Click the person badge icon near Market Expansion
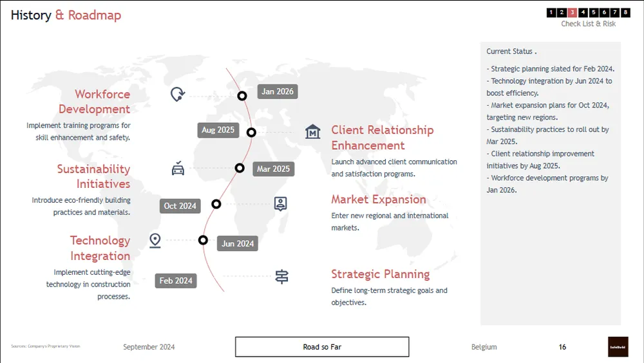The height and width of the screenshot is (363, 644). point(280,204)
